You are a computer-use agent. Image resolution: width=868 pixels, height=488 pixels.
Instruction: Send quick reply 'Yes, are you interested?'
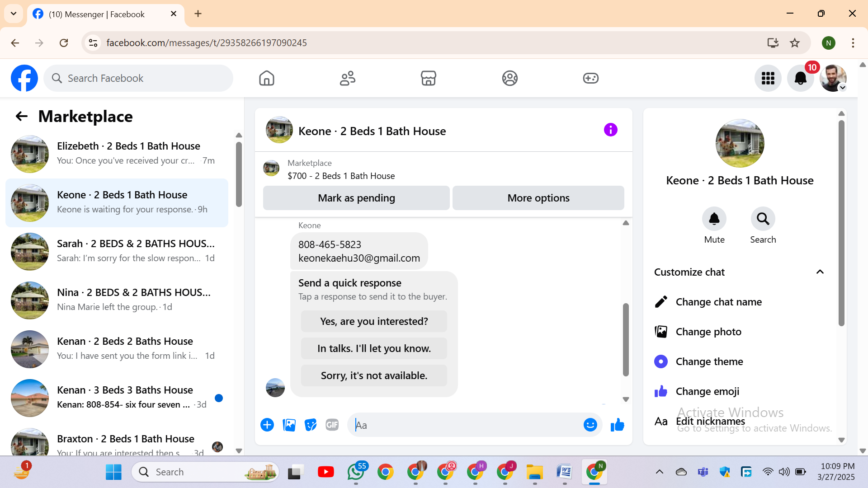374,321
